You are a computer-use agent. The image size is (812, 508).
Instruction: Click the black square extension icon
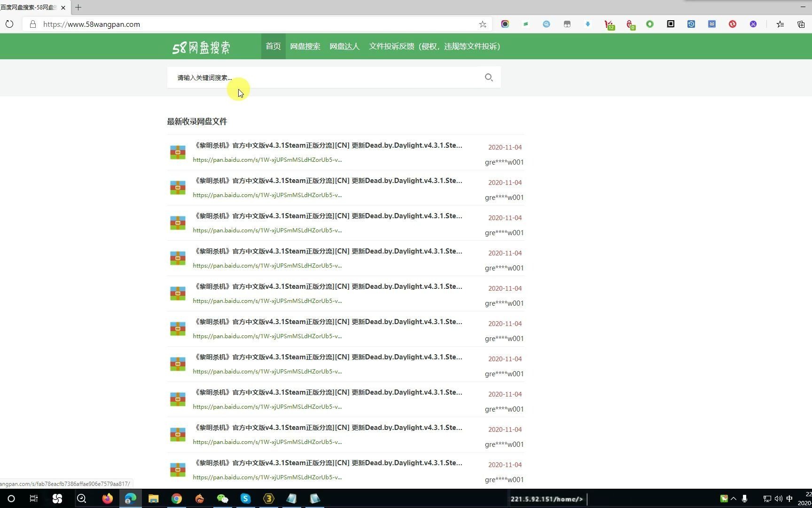click(671, 24)
